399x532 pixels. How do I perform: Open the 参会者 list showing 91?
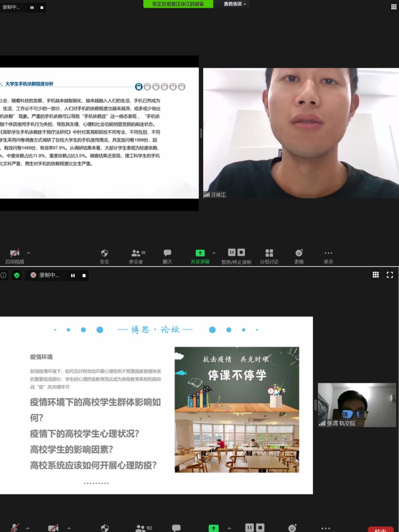(136, 256)
